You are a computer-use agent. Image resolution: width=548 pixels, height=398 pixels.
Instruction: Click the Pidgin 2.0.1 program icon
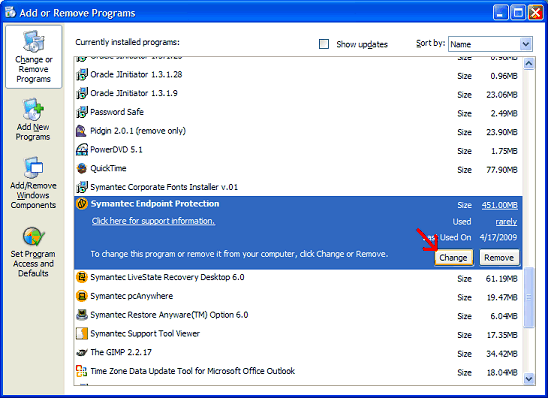81,131
